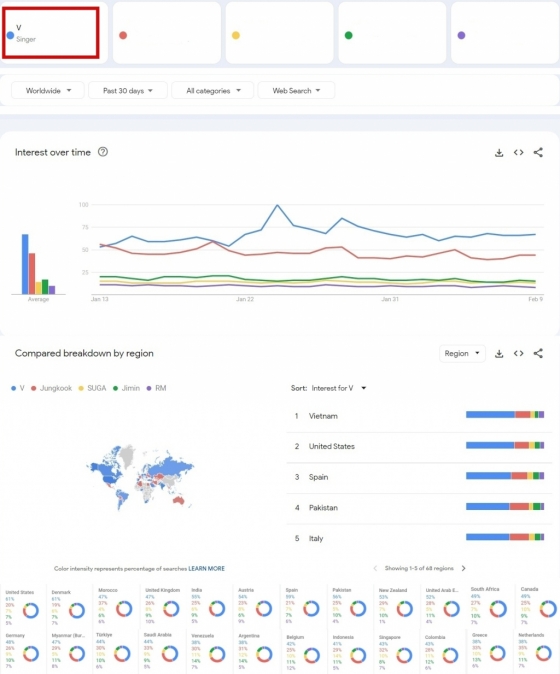Click the 'Showing 1-5 of 68 regions' text
The image size is (560, 674).
(x=419, y=568)
